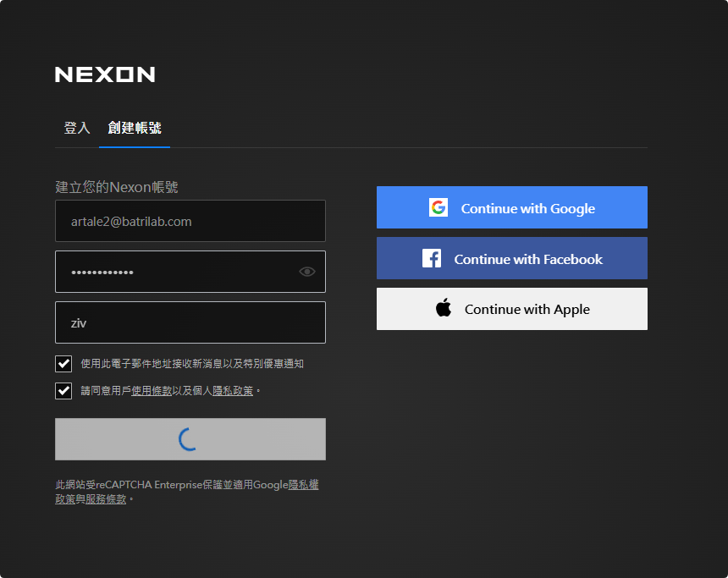This screenshot has height=578, width=728.
Task: Switch to the 登入 login tab
Action: [76, 128]
